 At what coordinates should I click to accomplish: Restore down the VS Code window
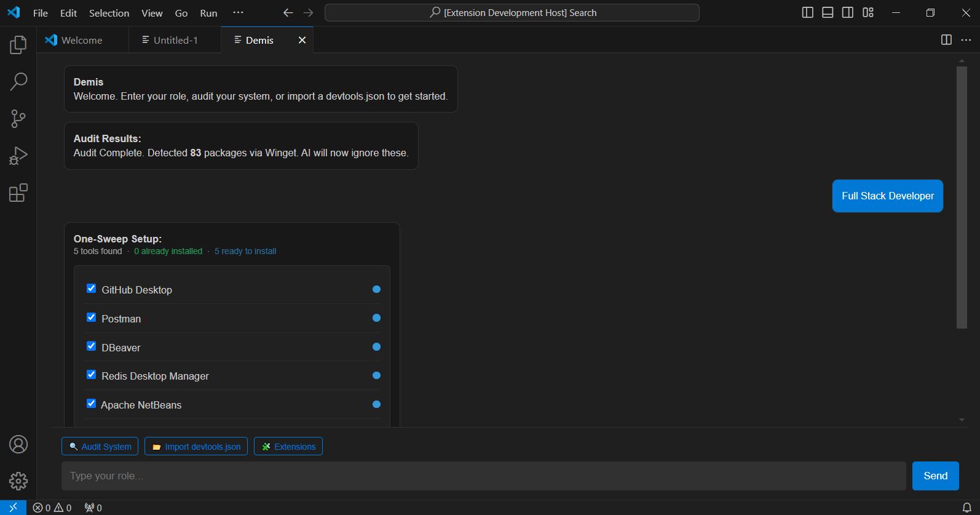click(x=931, y=13)
